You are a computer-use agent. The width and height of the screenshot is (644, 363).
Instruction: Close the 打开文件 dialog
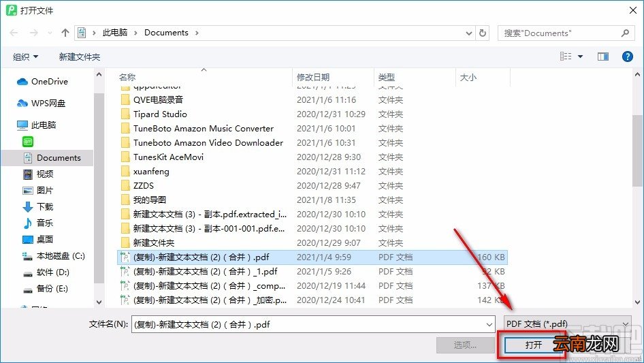click(x=633, y=10)
